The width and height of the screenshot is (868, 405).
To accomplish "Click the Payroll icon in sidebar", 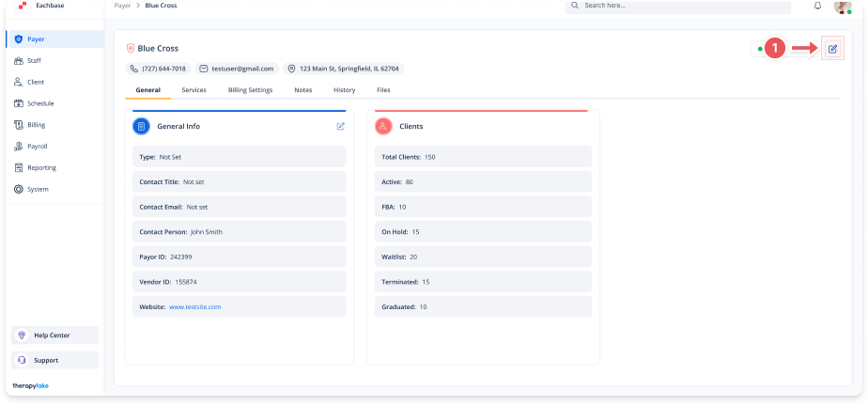I will 18,147.
